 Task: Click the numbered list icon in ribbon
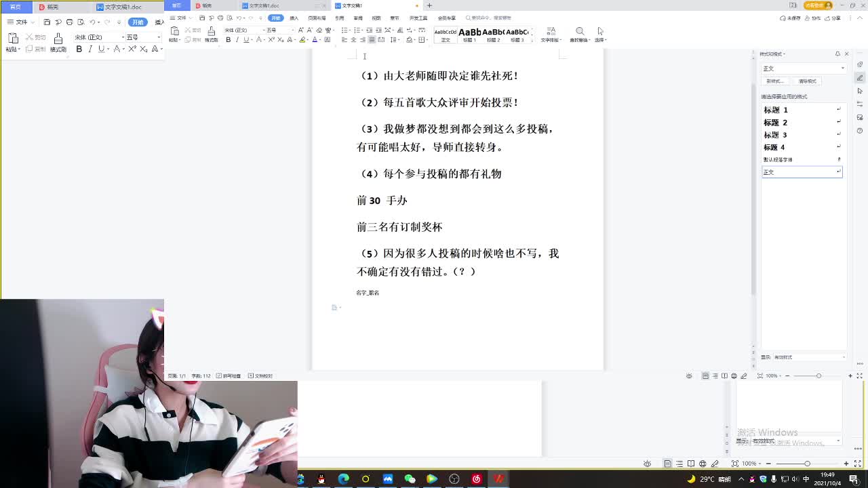point(357,30)
